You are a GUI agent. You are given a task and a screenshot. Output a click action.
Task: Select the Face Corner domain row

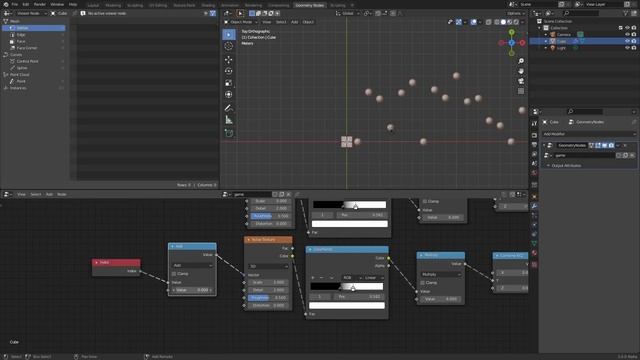coord(34,48)
